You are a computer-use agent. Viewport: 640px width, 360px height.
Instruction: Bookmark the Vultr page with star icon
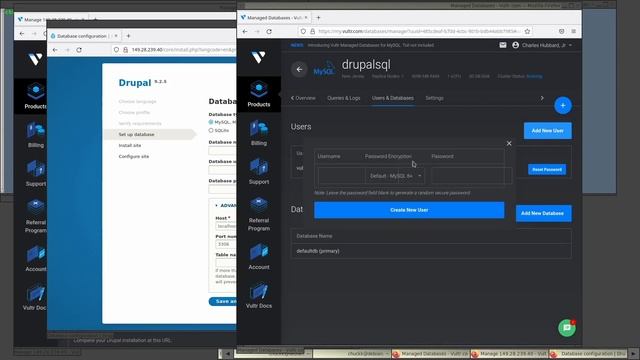point(527,31)
